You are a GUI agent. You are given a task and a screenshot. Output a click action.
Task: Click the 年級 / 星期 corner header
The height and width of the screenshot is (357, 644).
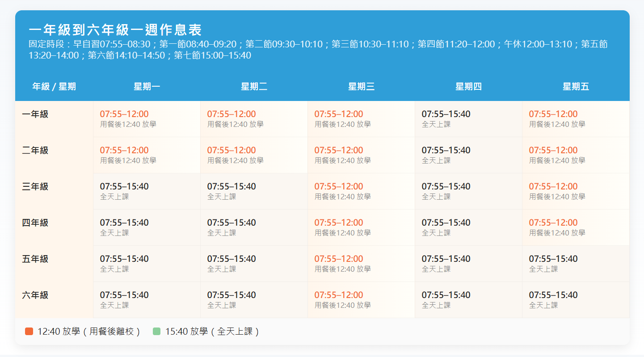click(x=54, y=87)
